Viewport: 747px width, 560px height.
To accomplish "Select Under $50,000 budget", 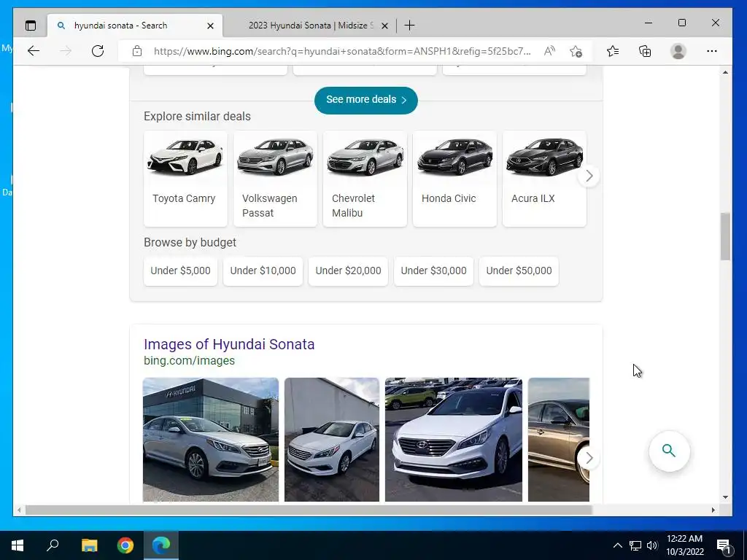I will coord(519,271).
